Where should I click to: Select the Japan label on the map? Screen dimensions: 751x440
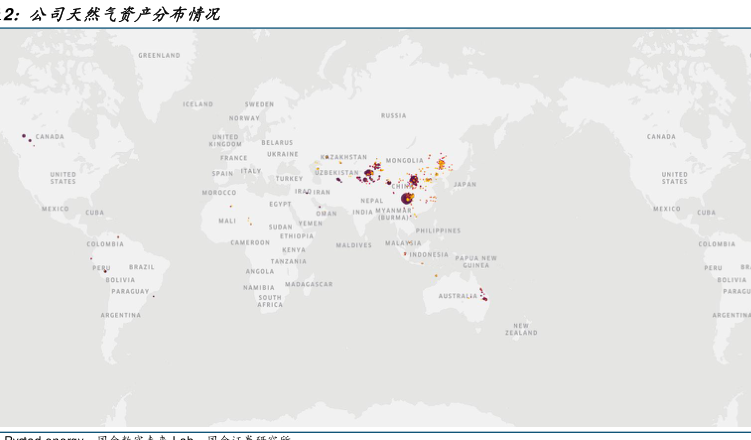click(x=464, y=184)
